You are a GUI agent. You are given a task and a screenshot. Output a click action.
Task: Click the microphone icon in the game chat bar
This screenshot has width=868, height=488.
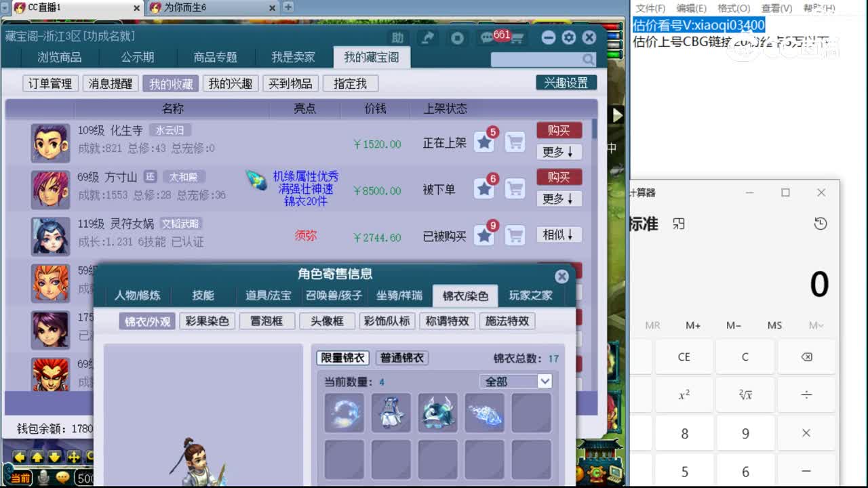[43, 477]
